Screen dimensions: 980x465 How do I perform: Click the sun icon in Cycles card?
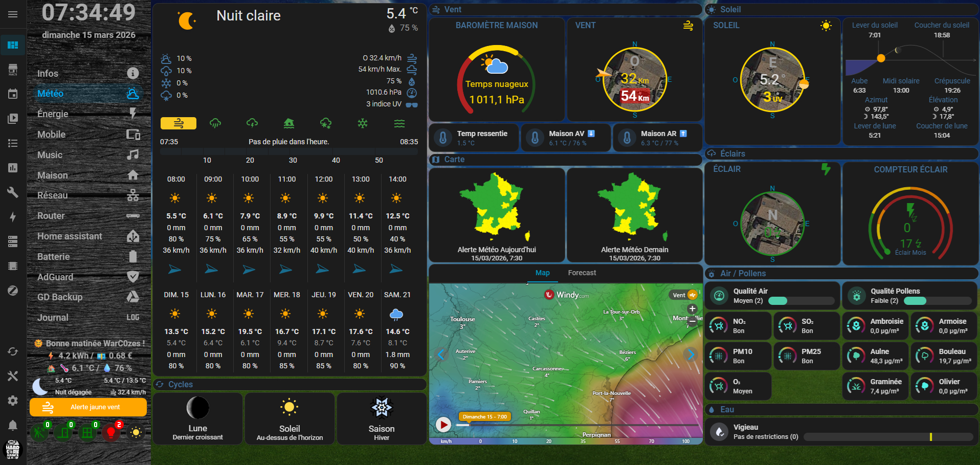(289, 407)
